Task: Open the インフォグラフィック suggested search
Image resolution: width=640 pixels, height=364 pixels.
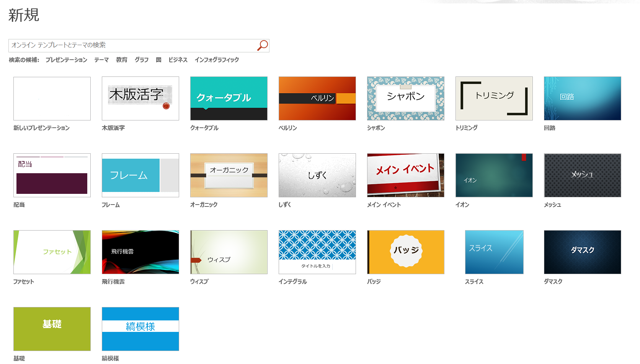Action: 217,60
